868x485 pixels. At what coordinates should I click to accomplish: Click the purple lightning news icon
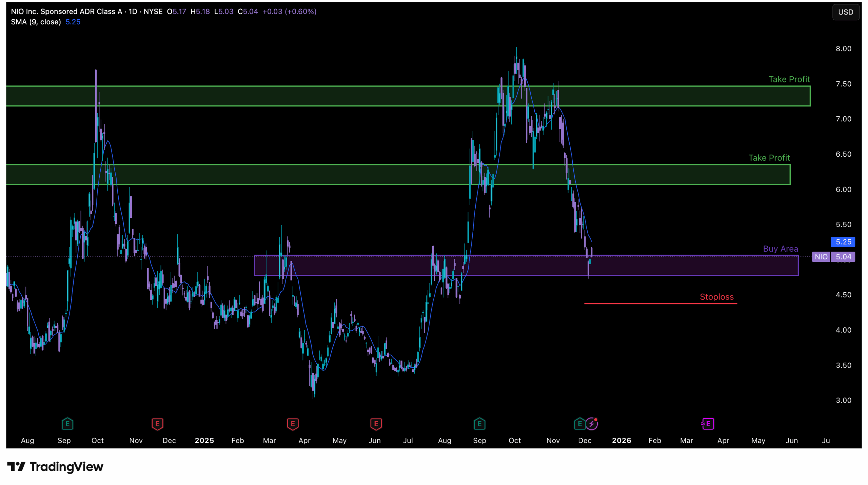[592, 424]
